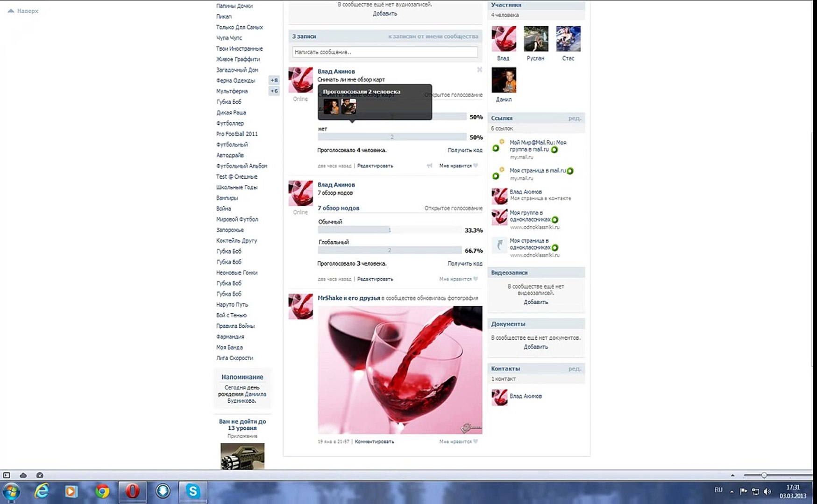Open Opera panel toggle icon in status bar
The width and height of the screenshot is (817, 504).
pos(7,475)
